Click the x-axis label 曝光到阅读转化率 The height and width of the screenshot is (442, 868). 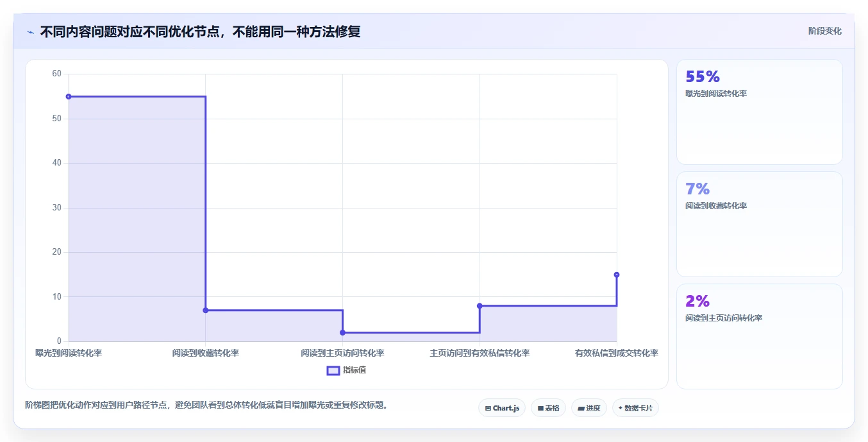[x=69, y=353]
